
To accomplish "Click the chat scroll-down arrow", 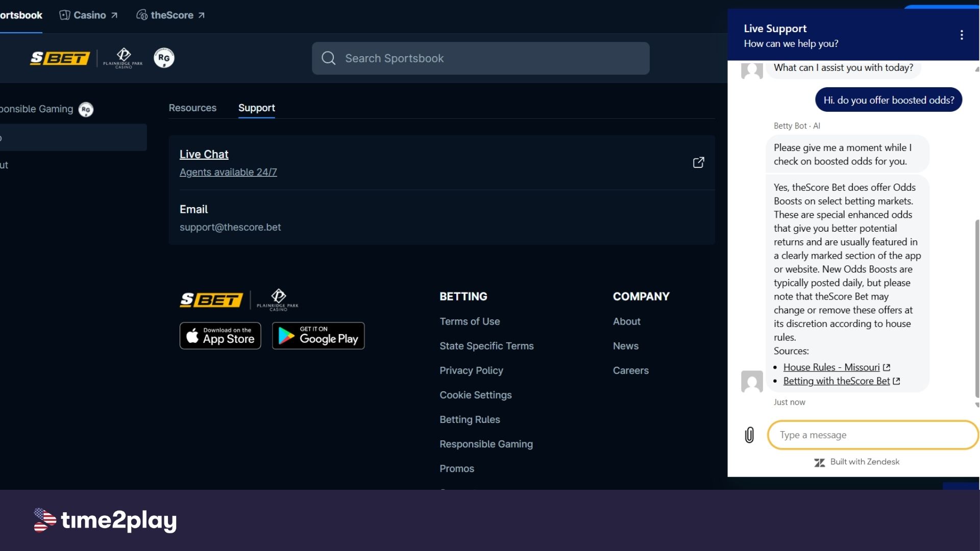I will (x=977, y=405).
